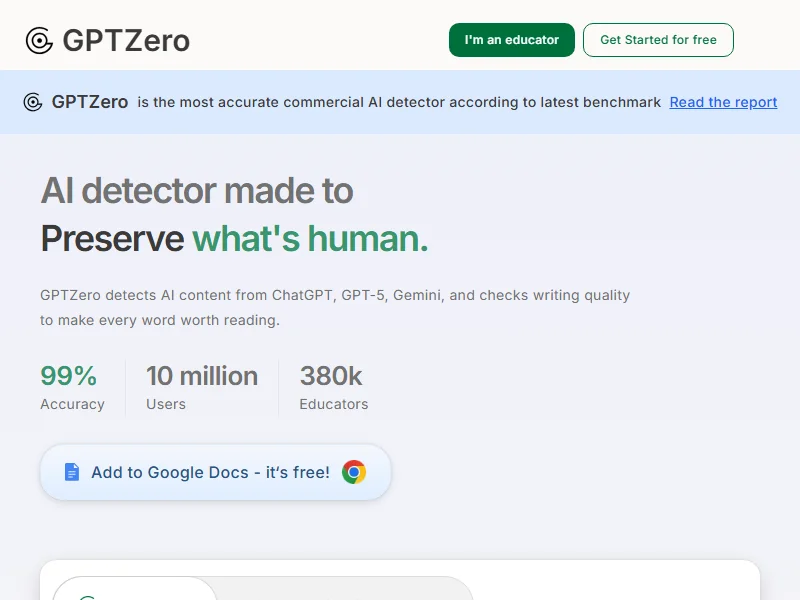
Task: Click GPTZero text in the benchmark banner
Action: pos(90,102)
